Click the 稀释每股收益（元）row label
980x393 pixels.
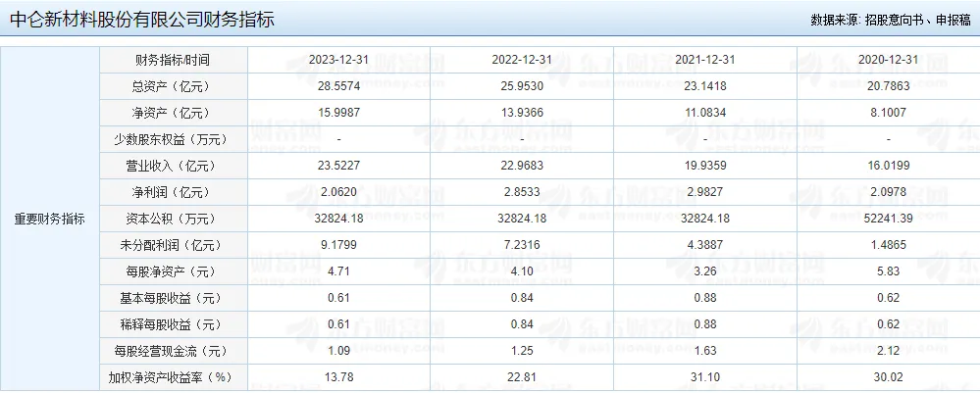(173, 325)
